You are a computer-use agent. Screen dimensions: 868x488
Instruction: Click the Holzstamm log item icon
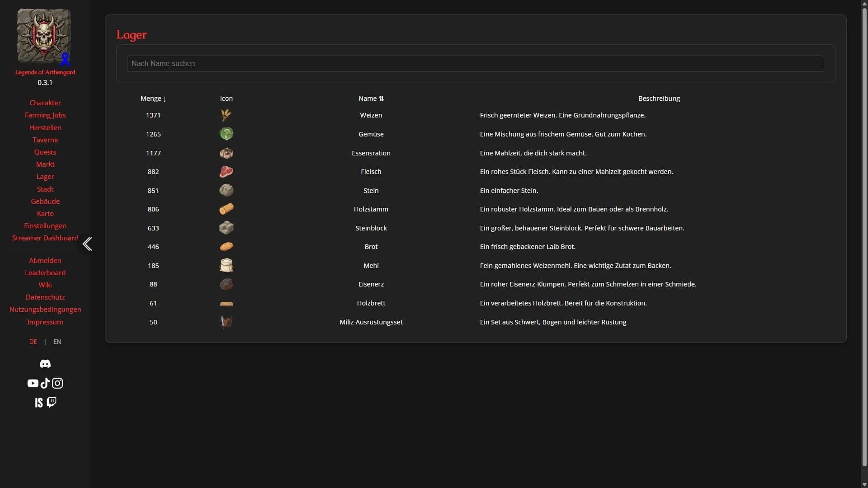[x=226, y=209]
